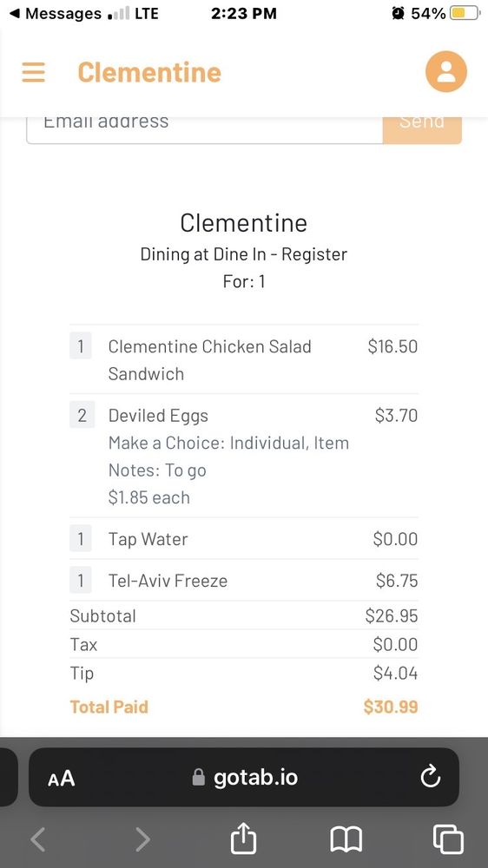Tap the AA reader text-size button
Viewport: 488px width, 868px height.
[x=61, y=779]
